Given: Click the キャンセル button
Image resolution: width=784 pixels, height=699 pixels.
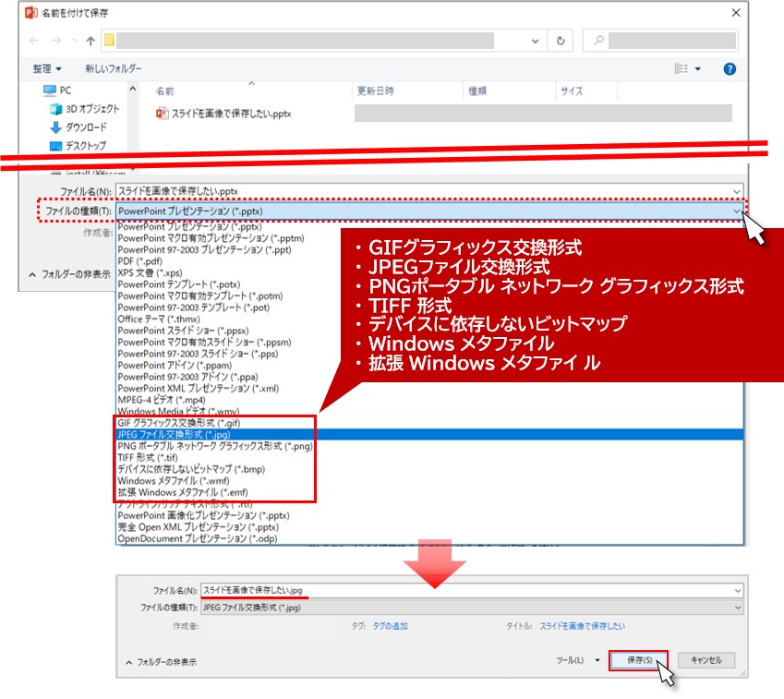Looking at the screenshot, I should click(706, 661).
